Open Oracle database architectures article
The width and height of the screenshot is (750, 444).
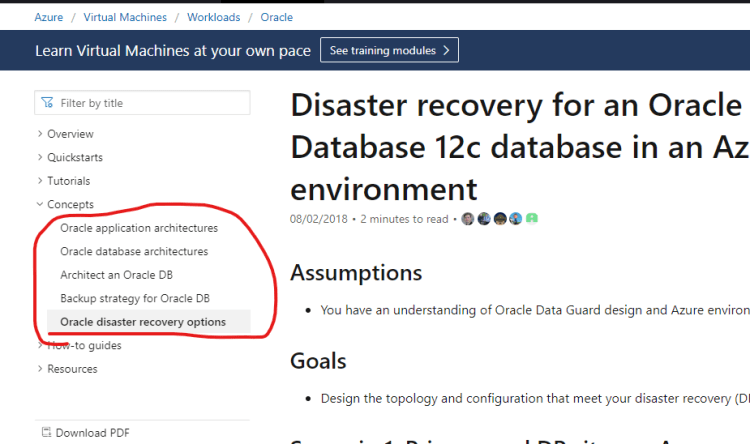pos(134,252)
